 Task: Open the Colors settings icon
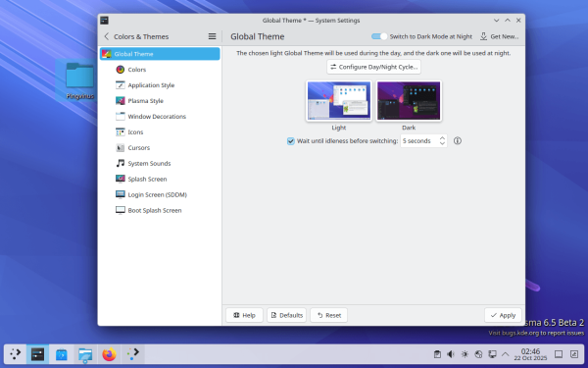point(120,70)
